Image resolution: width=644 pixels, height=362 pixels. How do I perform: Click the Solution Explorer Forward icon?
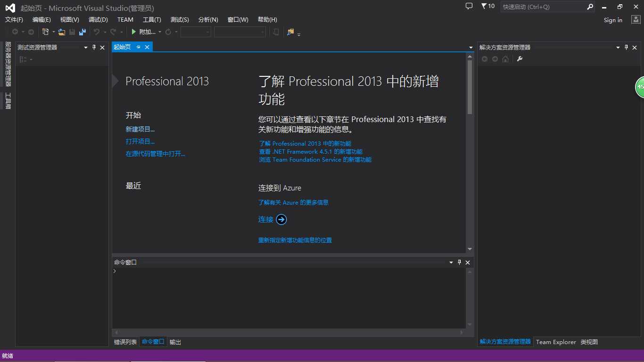[x=495, y=59]
